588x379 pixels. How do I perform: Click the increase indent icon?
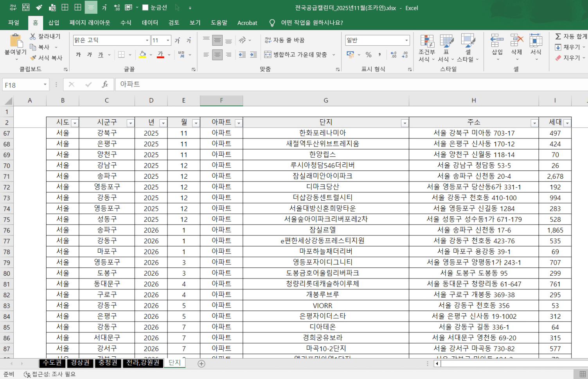[254, 55]
